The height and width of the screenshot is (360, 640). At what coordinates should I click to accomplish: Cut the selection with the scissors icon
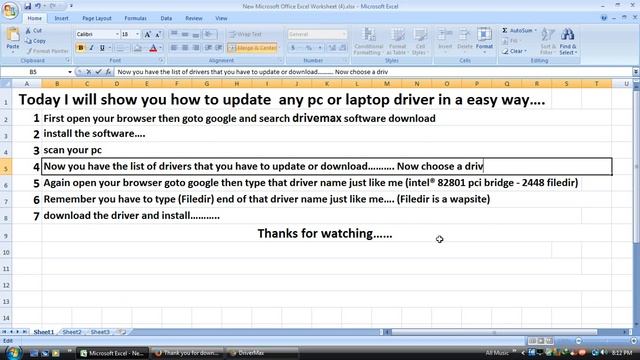[x=33, y=31]
